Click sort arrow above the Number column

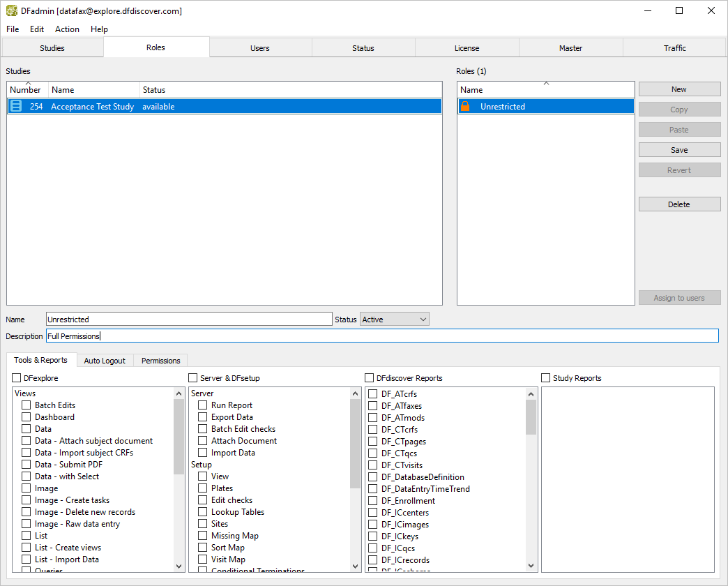point(28,84)
